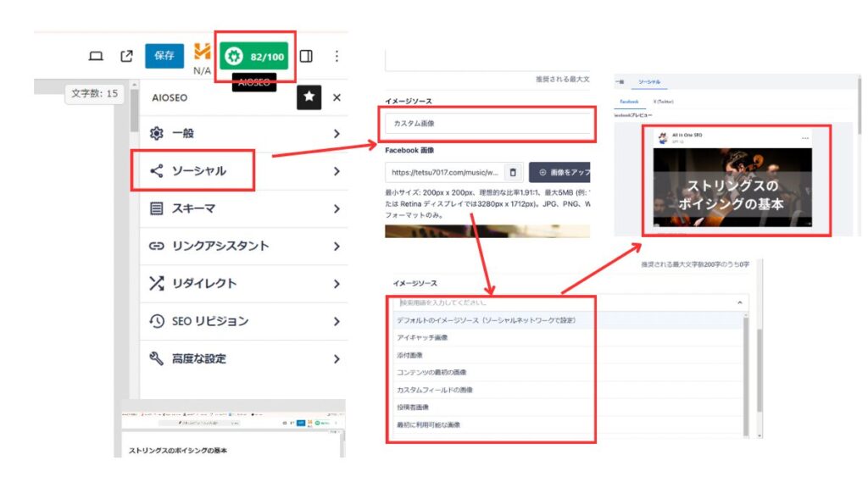Close the AIOSEO sidebar panel
Screen dimensions: 868x488
337,97
